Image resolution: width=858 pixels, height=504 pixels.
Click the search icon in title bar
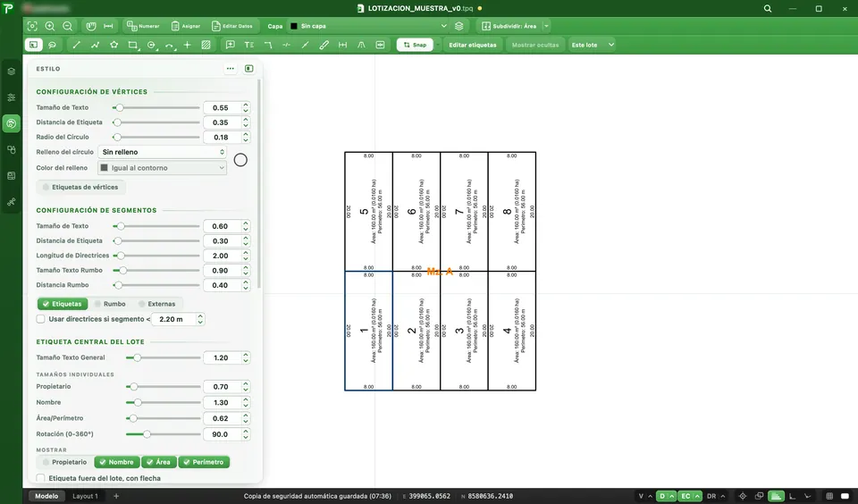click(768, 8)
